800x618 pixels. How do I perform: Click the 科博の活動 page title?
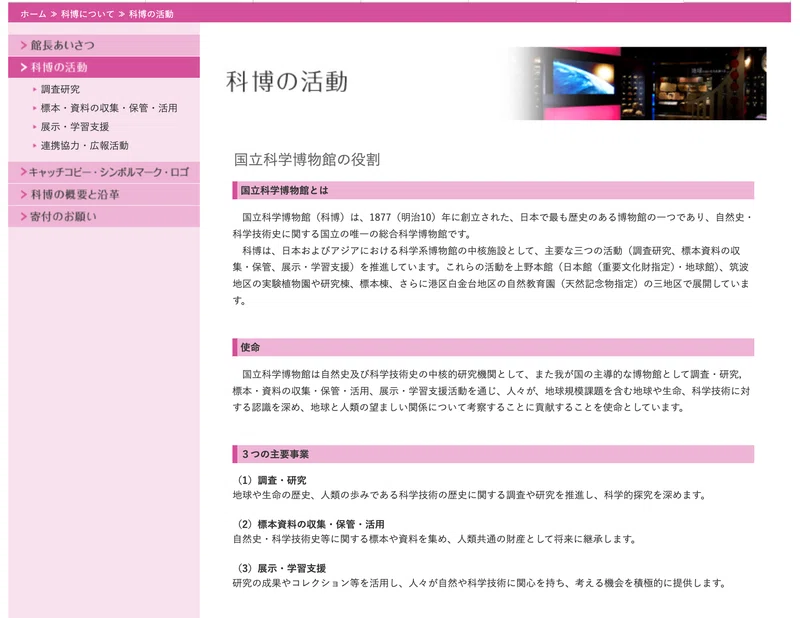point(287,82)
